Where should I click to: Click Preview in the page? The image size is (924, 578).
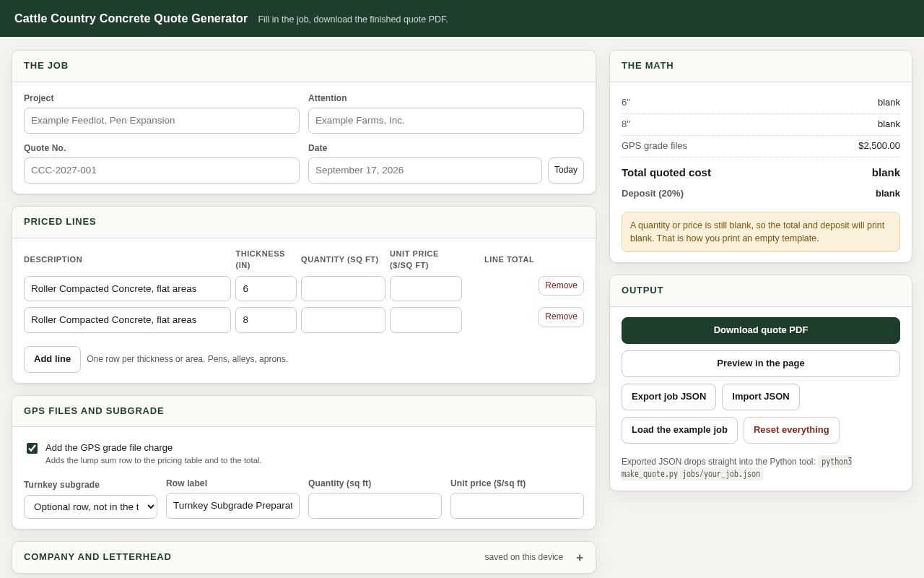tap(761, 363)
